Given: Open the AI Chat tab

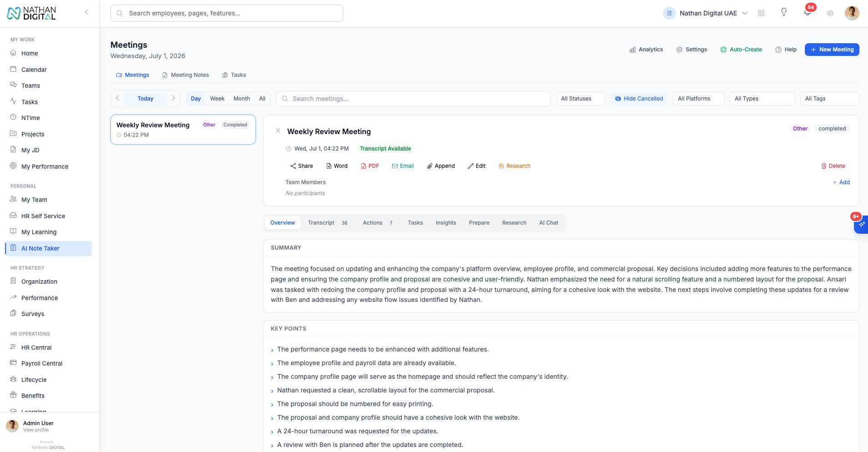Looking at the screenshot, I should click(549, 223).
